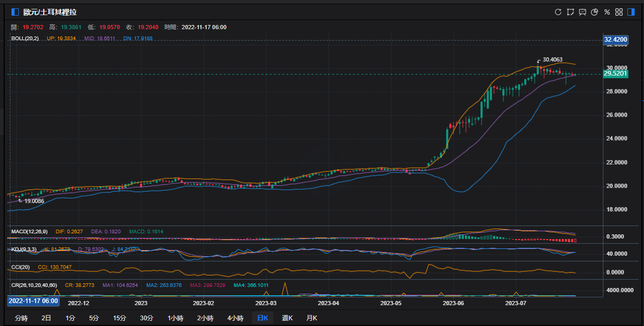This screenshot has width=644, height=326.
Task: Click the KDJ(9,3,3) indicator label
Action: tap(24, 249)
